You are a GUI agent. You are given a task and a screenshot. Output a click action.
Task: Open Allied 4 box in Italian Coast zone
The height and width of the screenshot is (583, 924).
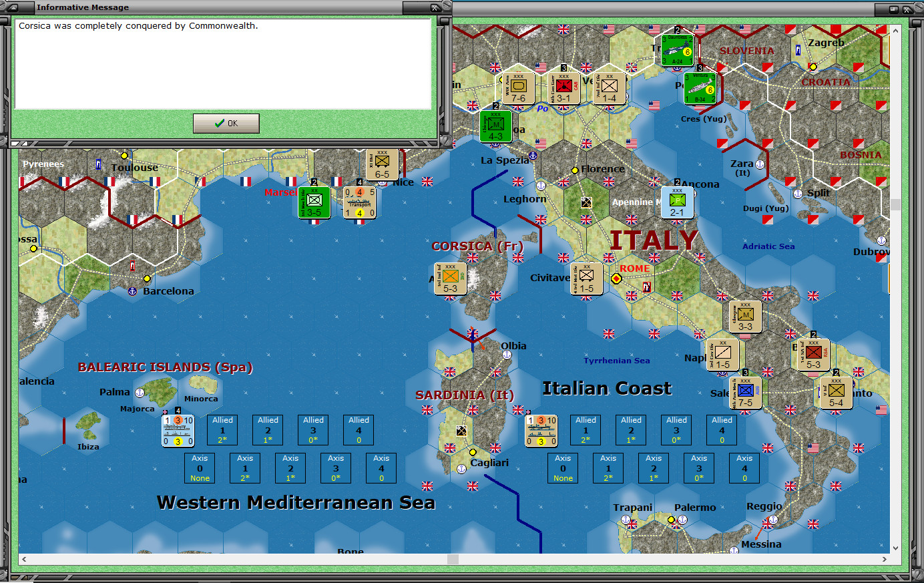[x=722, y=430]
